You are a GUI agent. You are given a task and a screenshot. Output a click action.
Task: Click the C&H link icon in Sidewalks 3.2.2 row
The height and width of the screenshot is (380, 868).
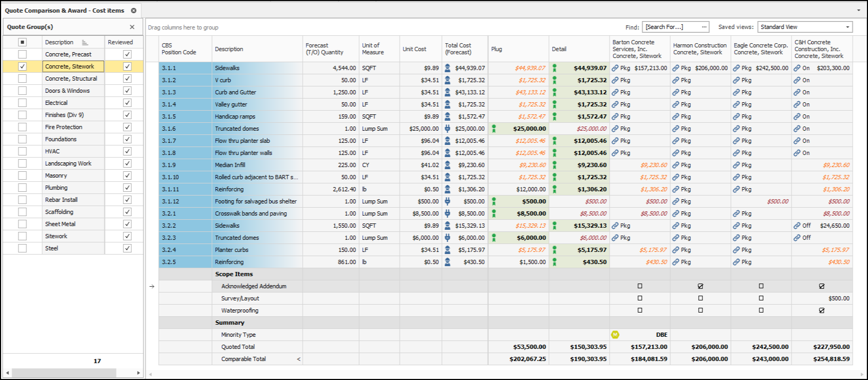coord(797,226)
